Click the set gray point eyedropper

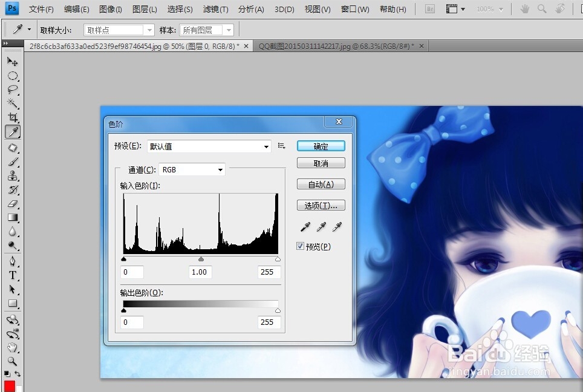click(321, 227)
